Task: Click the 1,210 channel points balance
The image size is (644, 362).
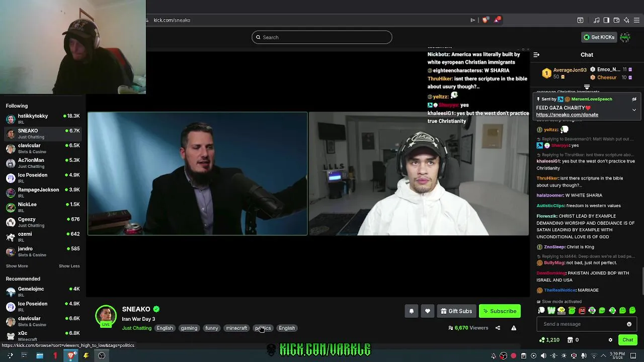Action: (549, 340)
